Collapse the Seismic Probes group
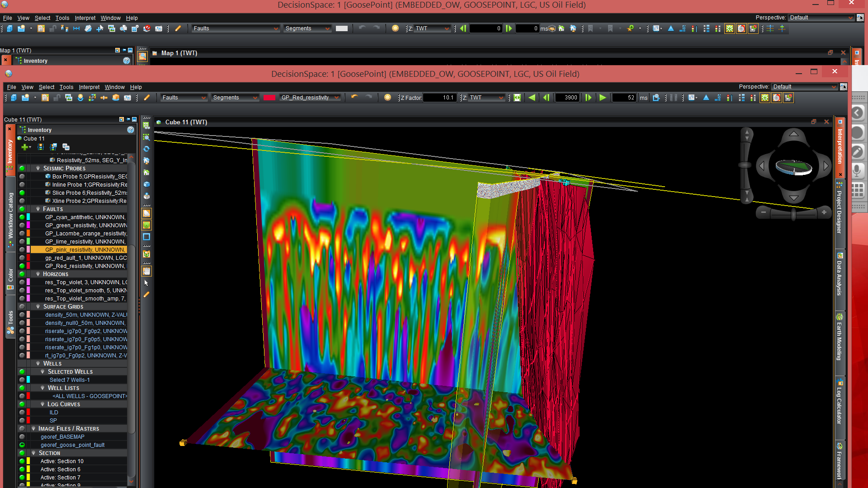 pos(38,169)
